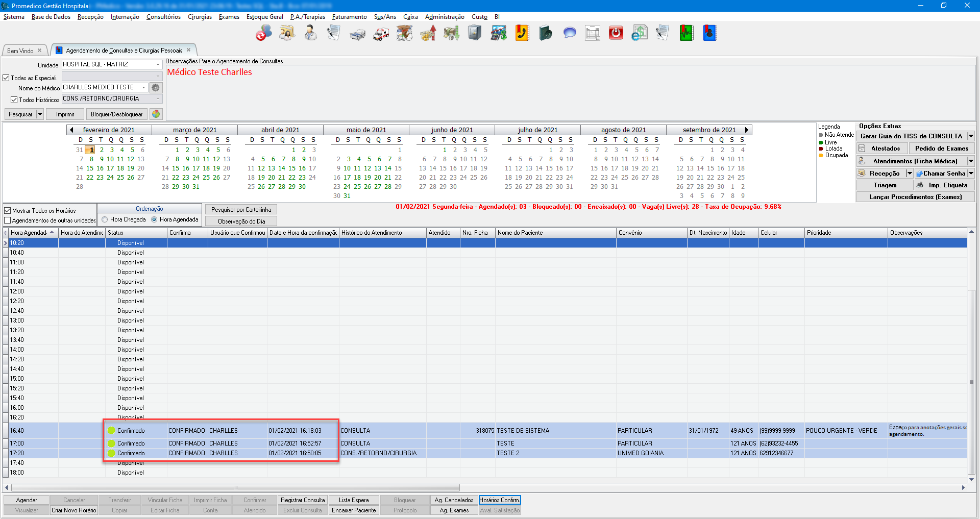Uncheck the Todas as Especiali. checkbox
This screenshot has width=980, height=519.
[x=7, y=78]
